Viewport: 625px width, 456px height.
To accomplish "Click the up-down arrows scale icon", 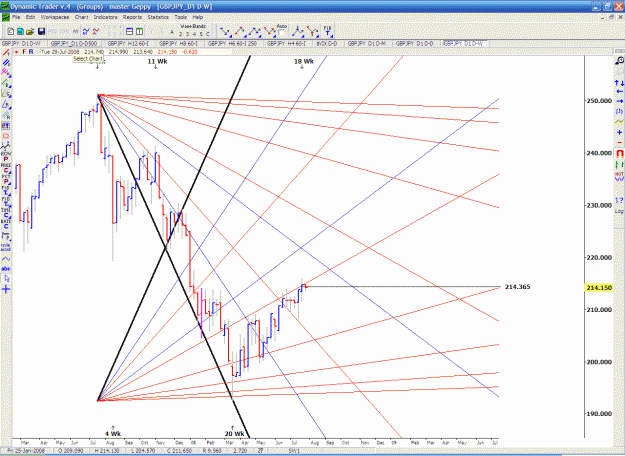I will coord(619,83).
